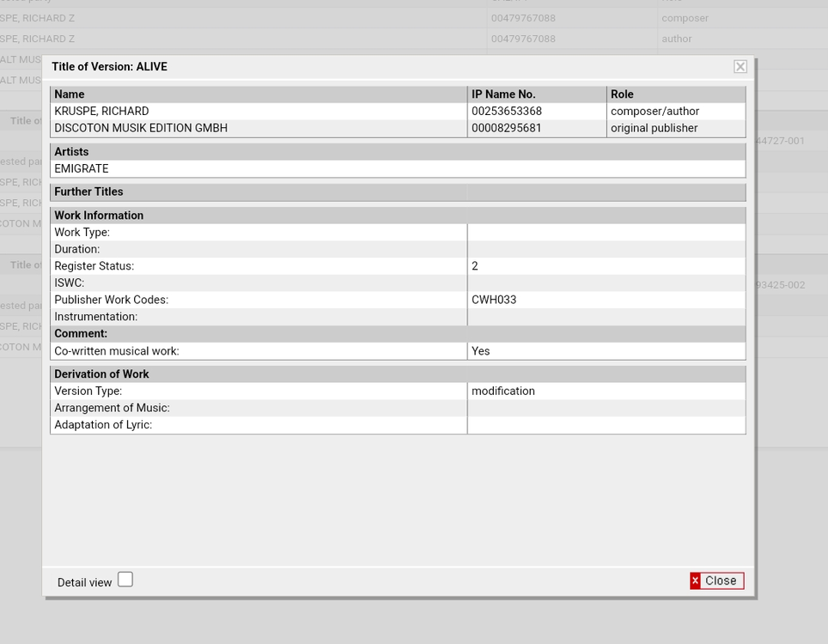Click the publisher work code CWH033
This screenshot has height=644, width=828.
pos(494,300)
